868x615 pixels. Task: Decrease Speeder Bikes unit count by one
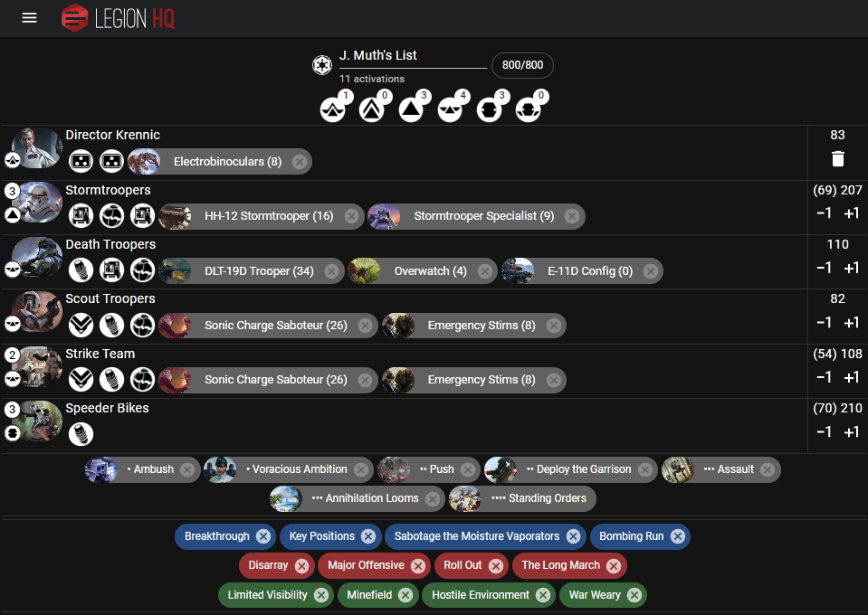825,432
